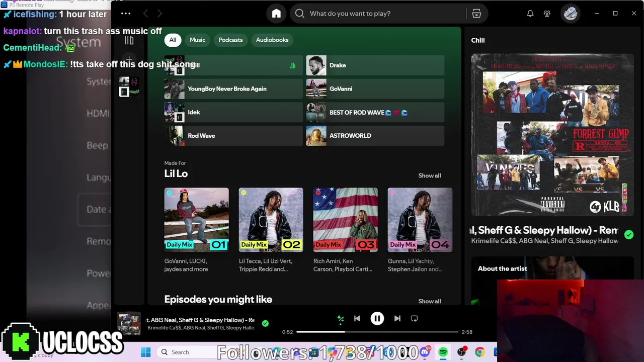Seek on the playback progress bar
The image size is (644, 362).
[x=377, y=332]
